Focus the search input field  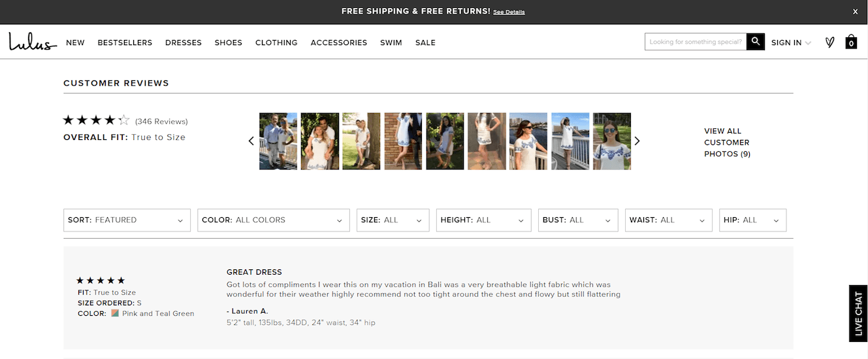[x=696, y=42]
